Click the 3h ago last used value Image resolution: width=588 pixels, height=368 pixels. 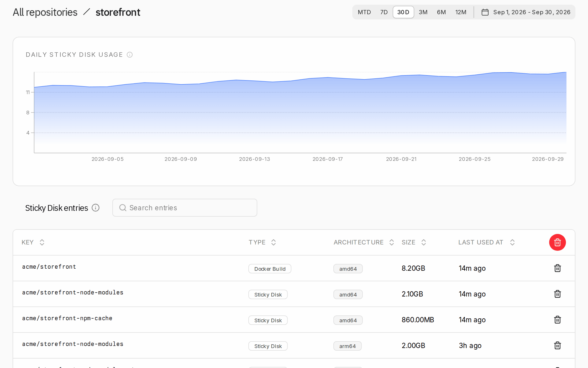click(x=470, y=345)
